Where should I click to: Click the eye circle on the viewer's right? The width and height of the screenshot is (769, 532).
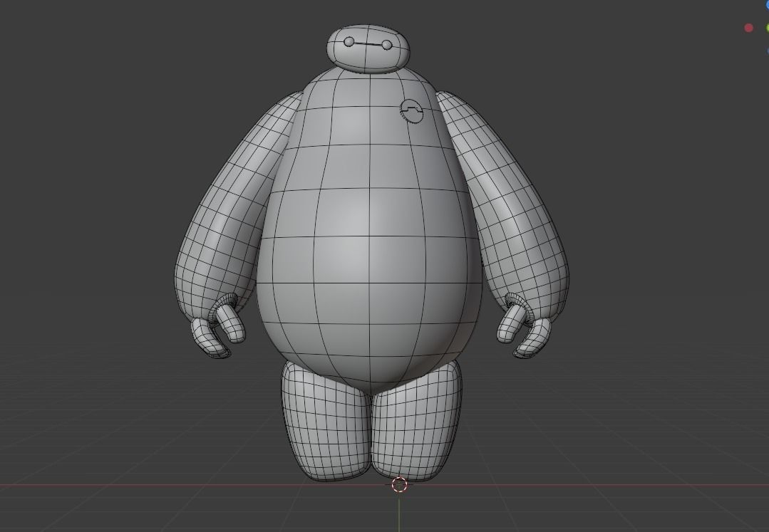coord(387,45)
